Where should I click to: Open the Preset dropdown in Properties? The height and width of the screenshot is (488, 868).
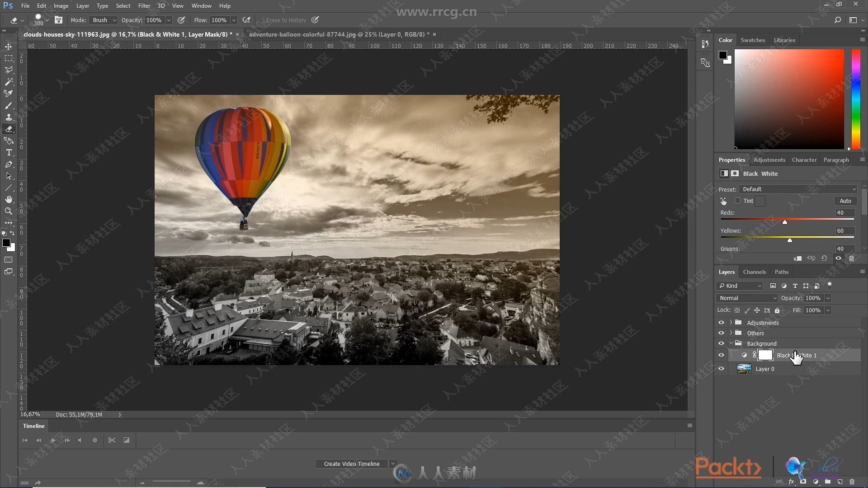pyautogui.click(x=797, y=189)
